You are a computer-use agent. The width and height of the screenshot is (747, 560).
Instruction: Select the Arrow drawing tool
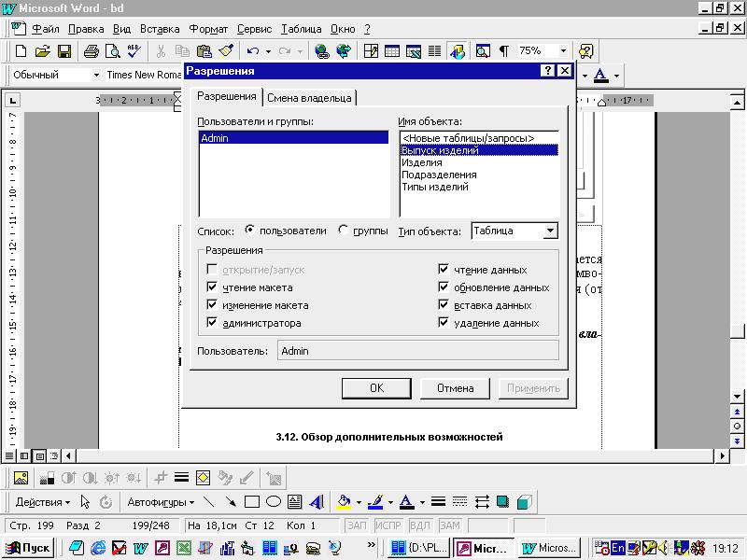231,502
